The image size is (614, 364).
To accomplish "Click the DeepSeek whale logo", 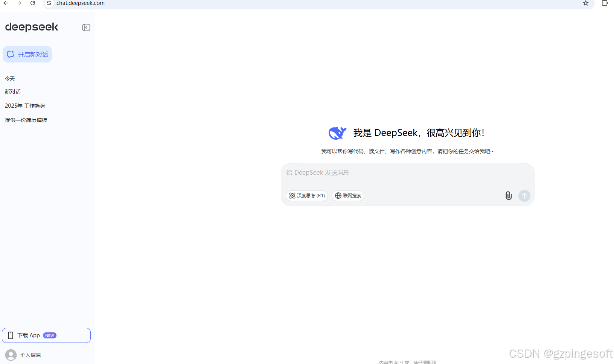I will click(337, 133).
